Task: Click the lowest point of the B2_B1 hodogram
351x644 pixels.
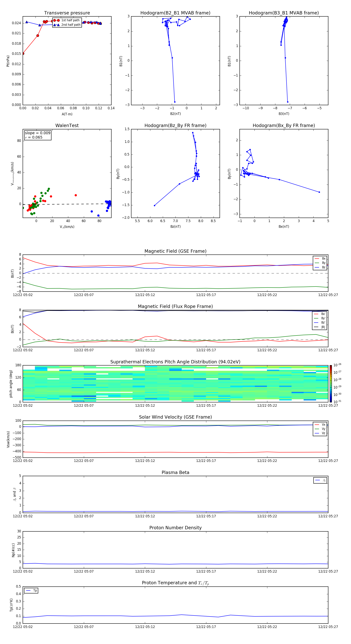Action: 175,102
